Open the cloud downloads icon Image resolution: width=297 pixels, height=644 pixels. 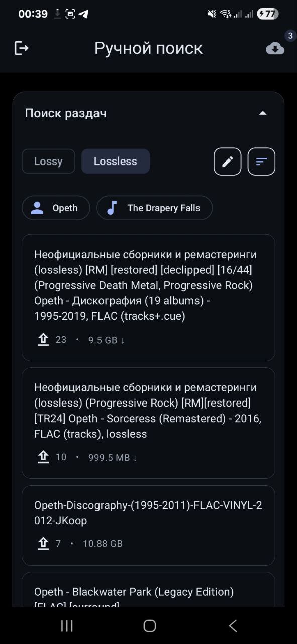point(275,48)
